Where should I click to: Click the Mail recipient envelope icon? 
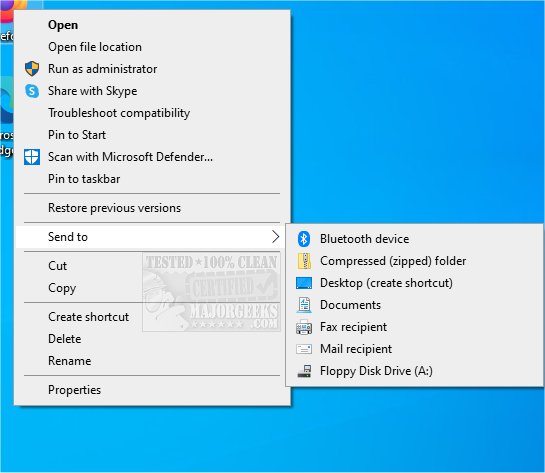[x=304, y=349]
